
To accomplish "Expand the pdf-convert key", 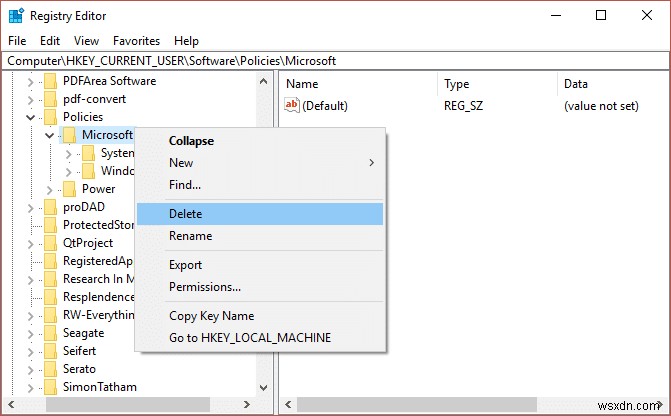I will coord(30,100).
